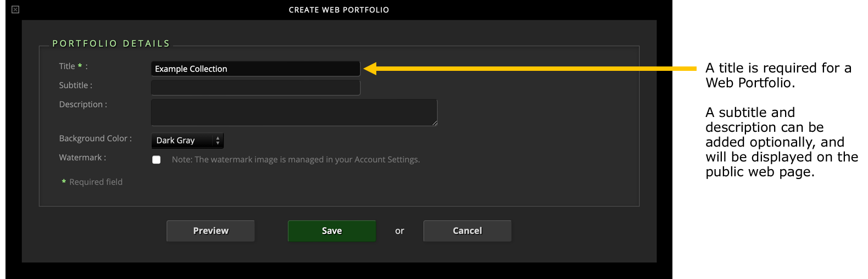Focus the empty Subtitle input field
The image size is (868, 279).
(x=255, y=87)
